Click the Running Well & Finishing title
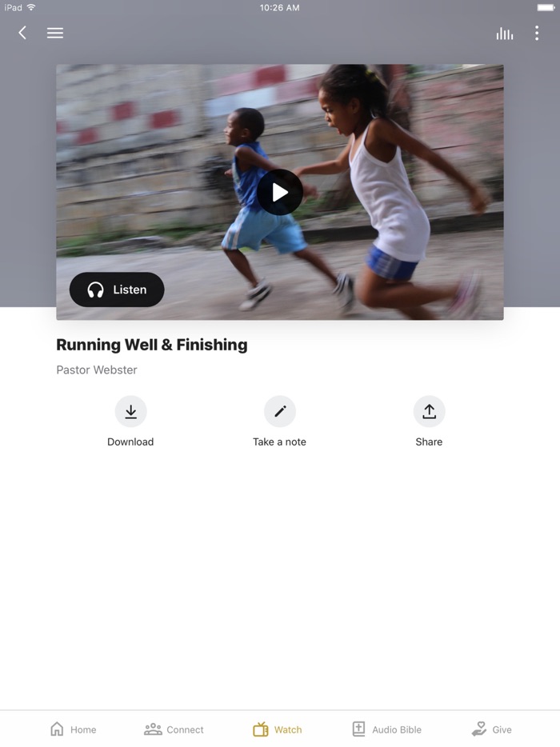 152,345
